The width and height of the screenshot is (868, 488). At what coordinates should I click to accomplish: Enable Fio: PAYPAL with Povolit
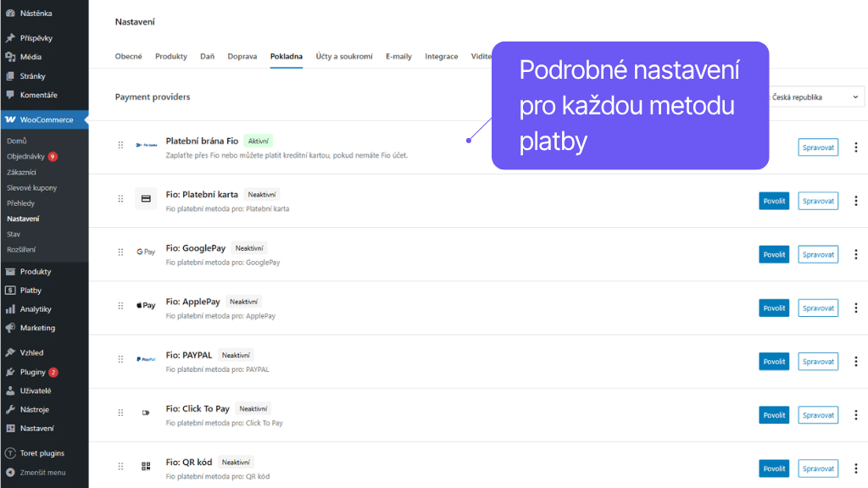(x=774, y=361)
